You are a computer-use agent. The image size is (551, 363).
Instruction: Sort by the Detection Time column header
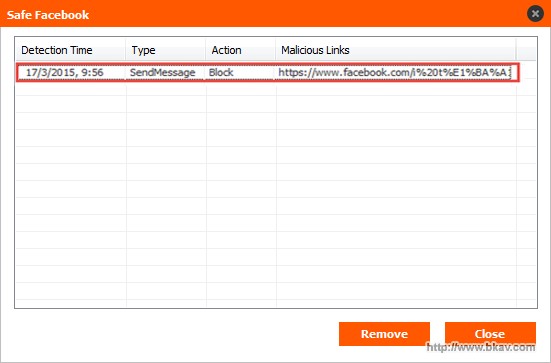point(70,50)
